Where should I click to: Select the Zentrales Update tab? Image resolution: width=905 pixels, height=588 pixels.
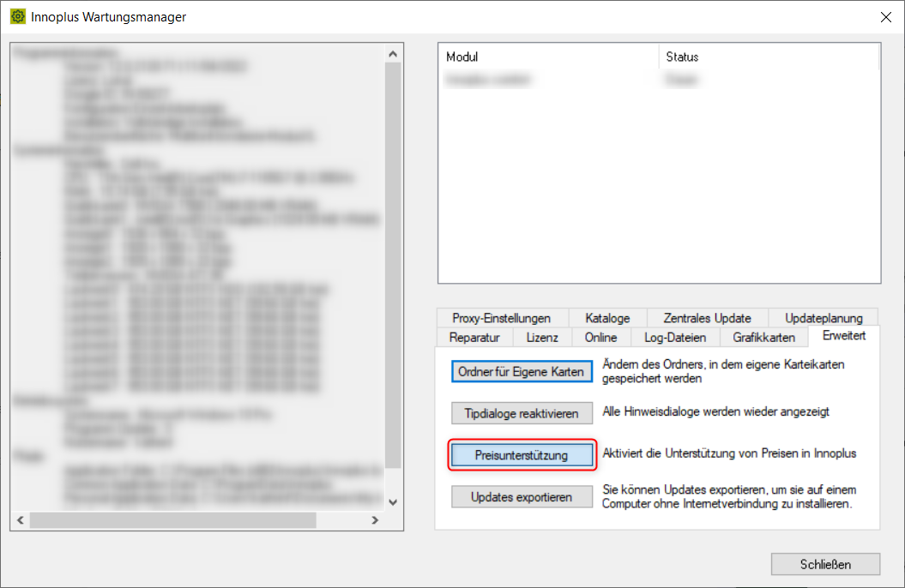(x=707, y=318)
